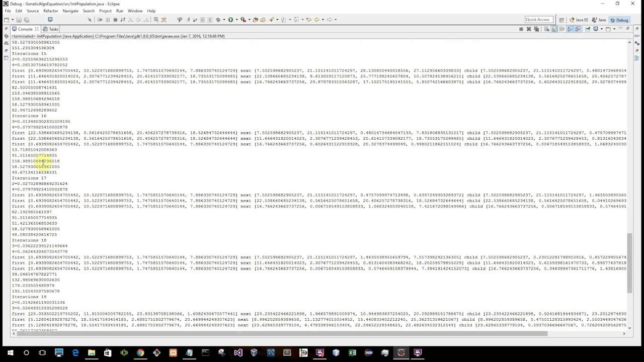Screen dimensions: 644x362
Task: Toggle the Word Wrap console icon
Action: click(x=562, y=29)
